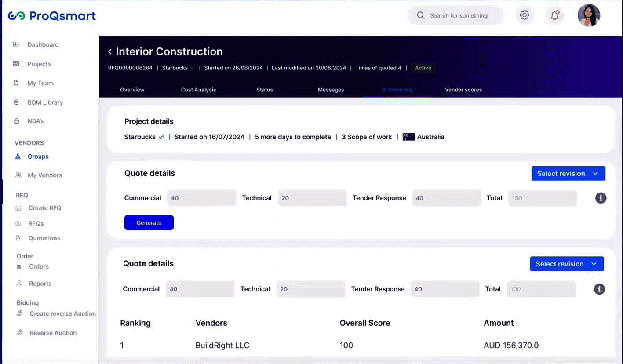Select Groups under Vendors section

click(x=38, y=157)
